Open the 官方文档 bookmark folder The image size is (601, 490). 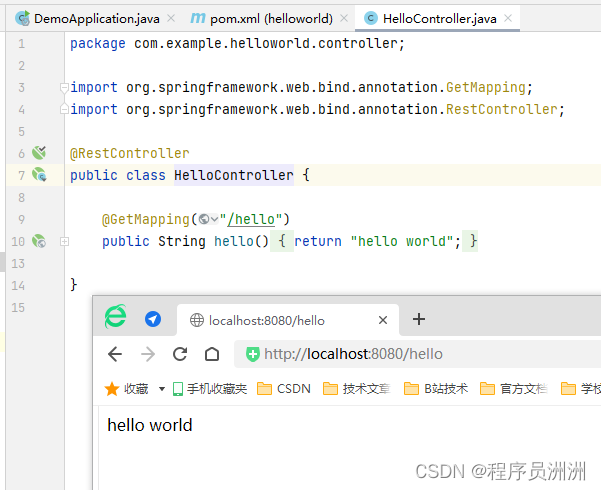click(514, 389)
